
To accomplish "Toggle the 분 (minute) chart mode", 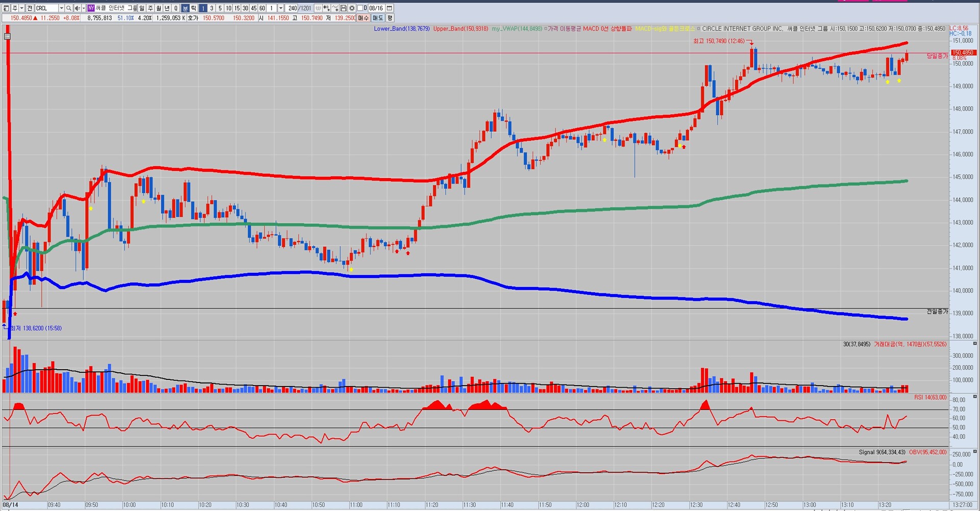I will point(185,8).
